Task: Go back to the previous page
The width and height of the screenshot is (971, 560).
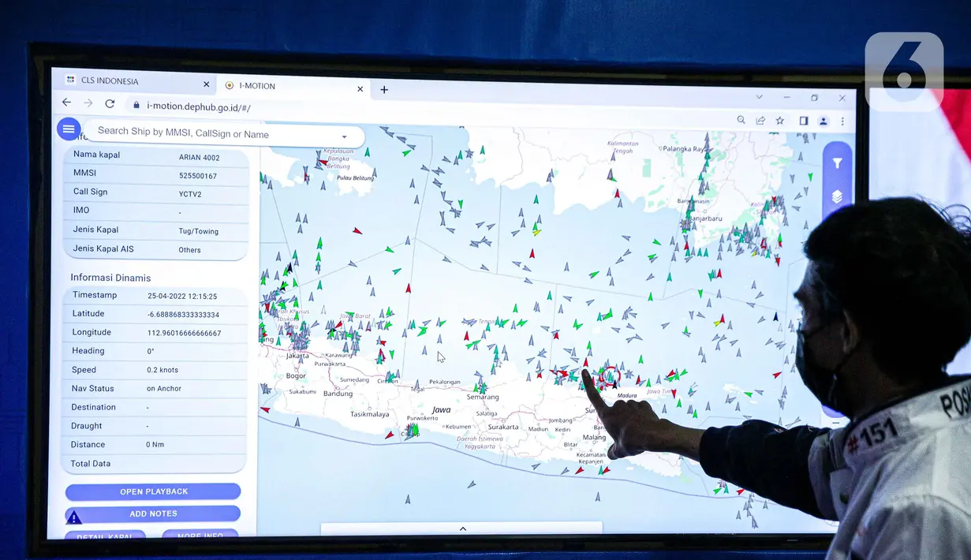Action: tap(66, 103)
